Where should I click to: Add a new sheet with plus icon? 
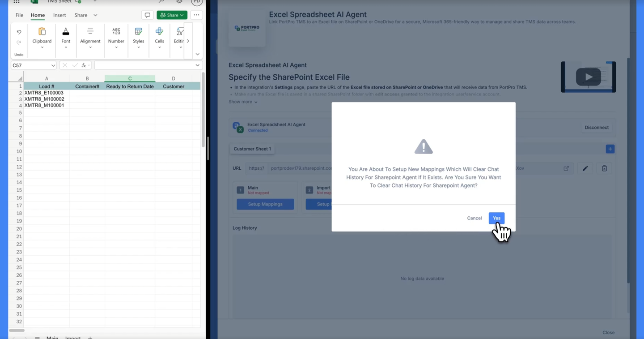[90, 337]
